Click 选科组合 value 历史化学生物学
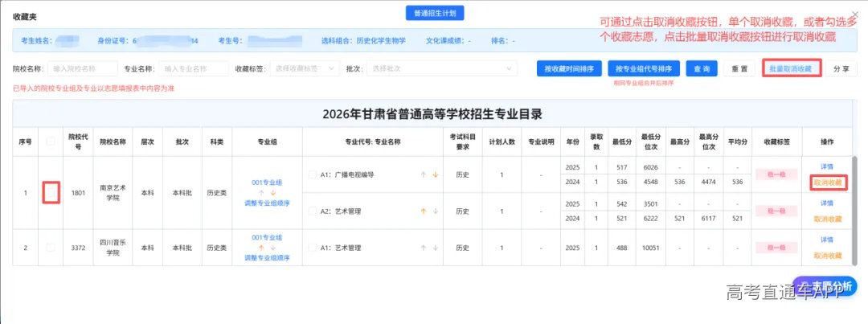The height and width of the screenshot is (324, 868). (x=382, y=40)
